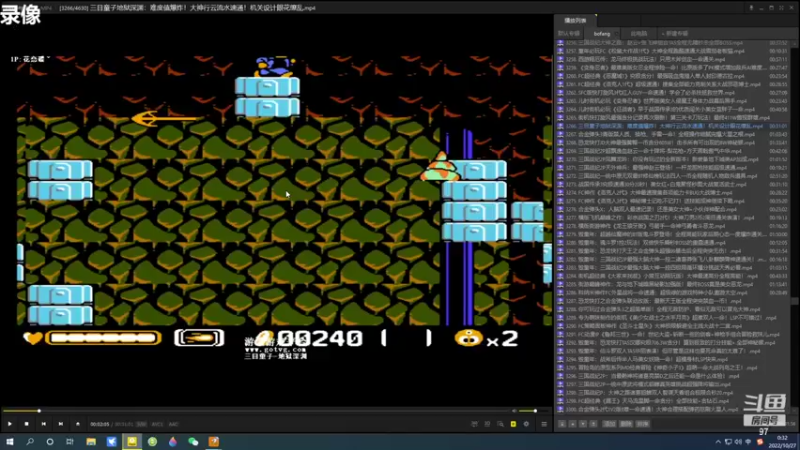Click the red app icon in the system tray
This screenshot has width=800, height=450.
pos(760,442)
